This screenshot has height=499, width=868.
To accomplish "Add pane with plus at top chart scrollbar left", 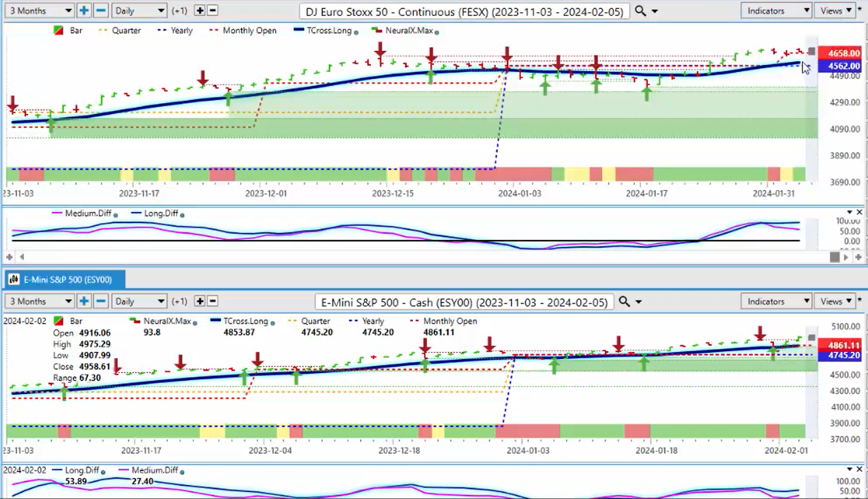I will (x=10, y=257).
